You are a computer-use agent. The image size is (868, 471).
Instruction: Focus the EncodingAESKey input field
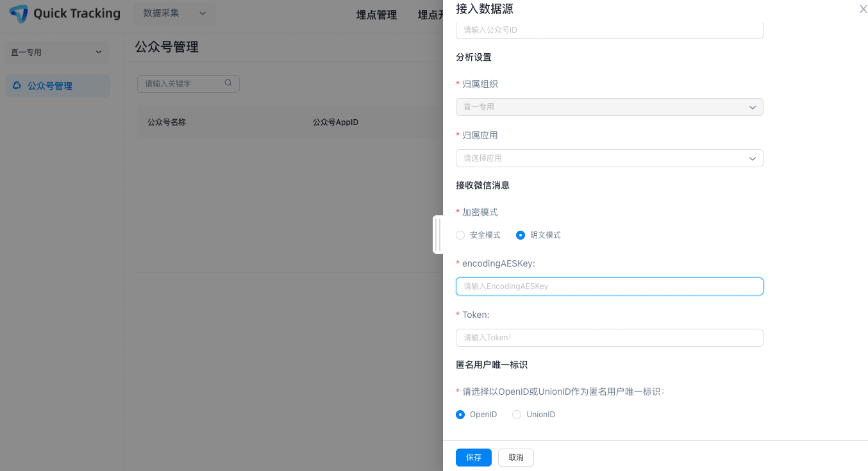click(x=610, y=286)
